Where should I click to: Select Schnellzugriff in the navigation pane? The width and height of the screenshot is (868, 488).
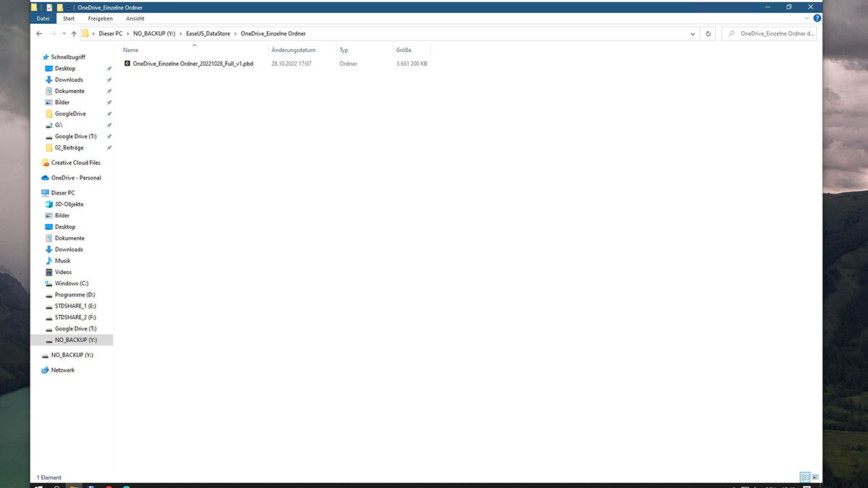(68, 57)
